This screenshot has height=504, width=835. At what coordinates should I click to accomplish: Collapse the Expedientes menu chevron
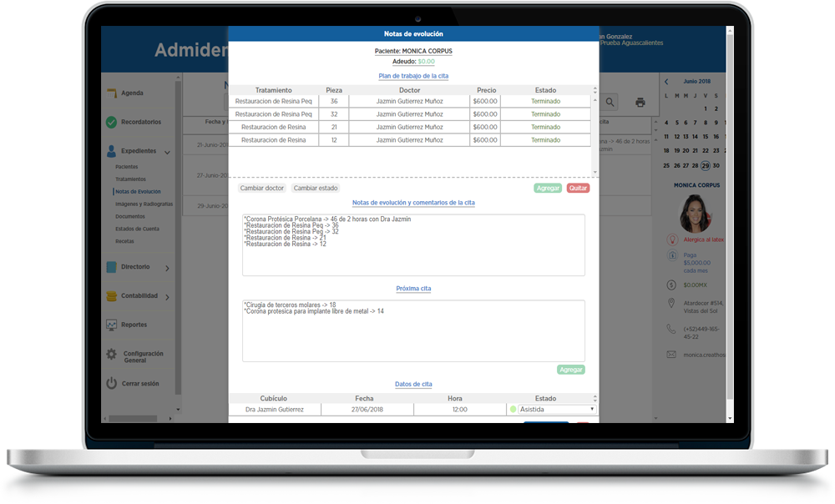[x=168, y=152]
